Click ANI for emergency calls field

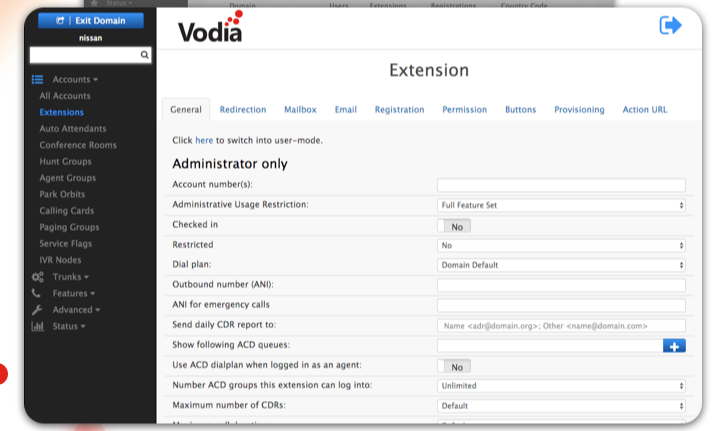point(561,305)
